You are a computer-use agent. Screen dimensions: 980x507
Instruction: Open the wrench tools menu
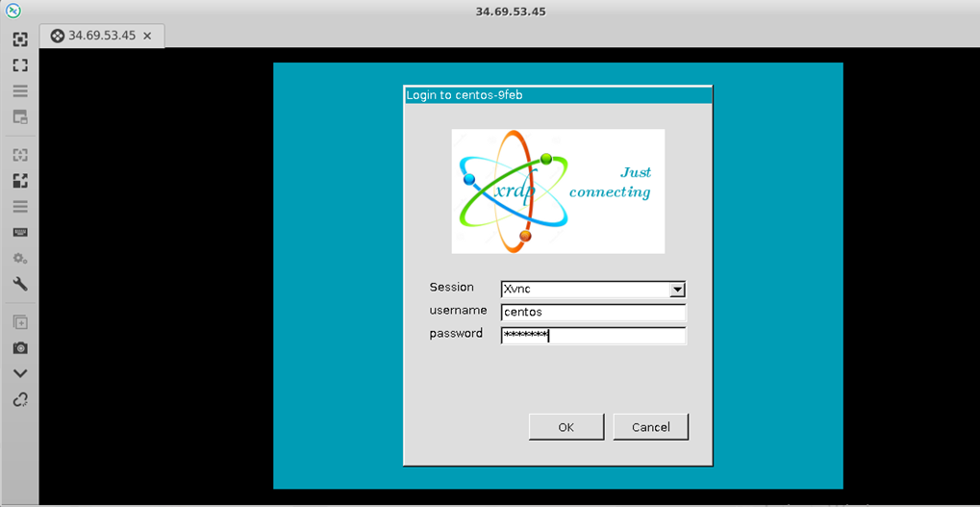[20, 285]
